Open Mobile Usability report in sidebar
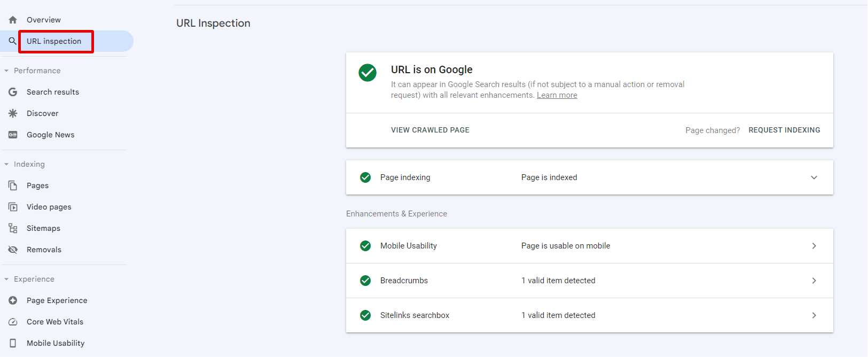Image resolution: width=868 pixels, height=357 pixels. (56, 343)
